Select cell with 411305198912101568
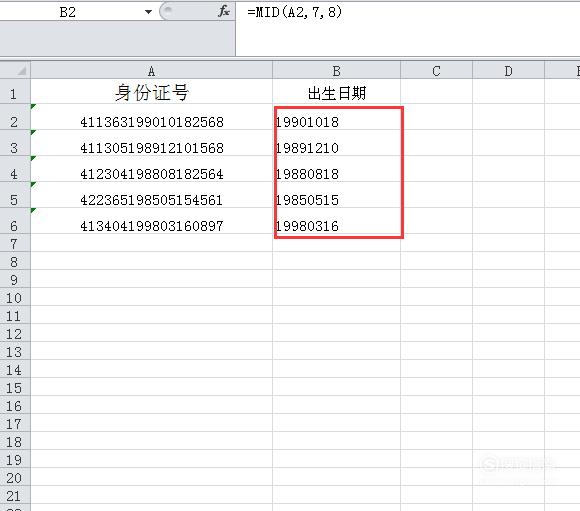Image resolution: width=580 pixels, height=511 pixels. [x=151, y=143]
